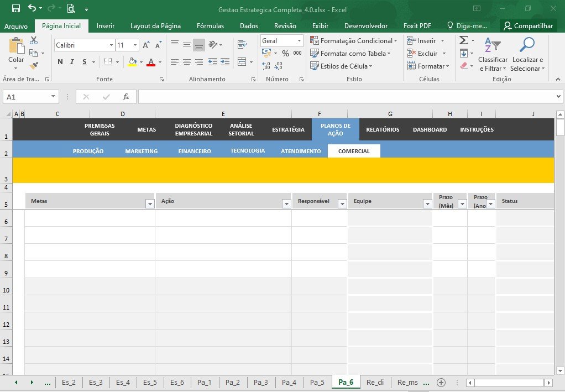The width and height of the screenshot is (565, 392).
Task: Click the Wrap Text icon
Action: point(242,45)
